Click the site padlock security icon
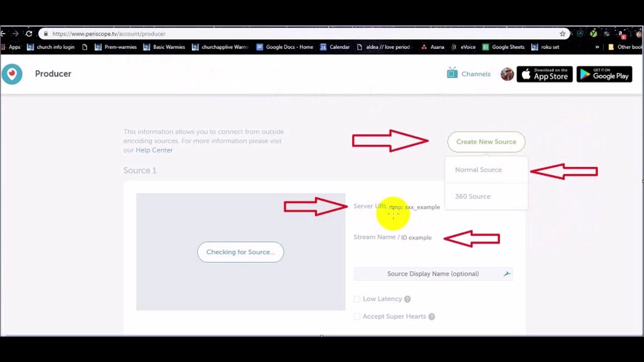Viewport: 644px width, 362px height. point(46,34)
